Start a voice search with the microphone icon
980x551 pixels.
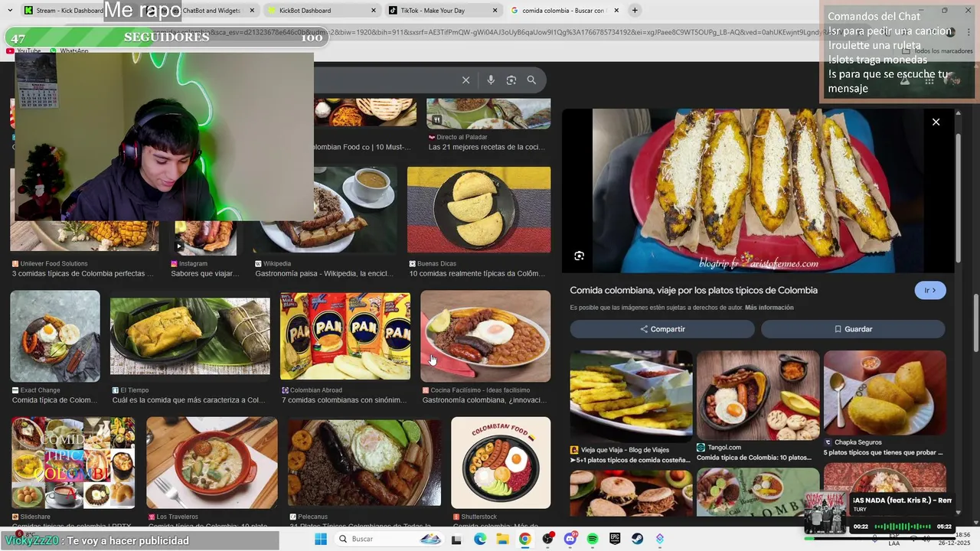click(x=491, y=80)
